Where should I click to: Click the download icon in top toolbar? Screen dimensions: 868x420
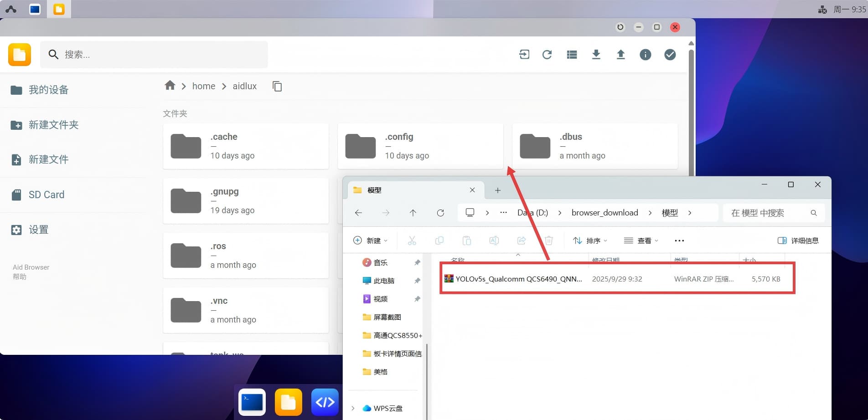tap(596, 55)
